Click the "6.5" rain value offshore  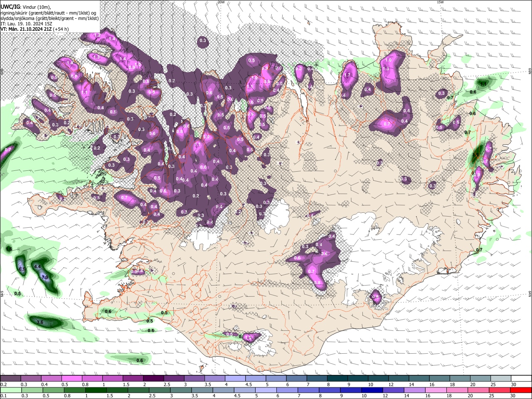[22, 269]
